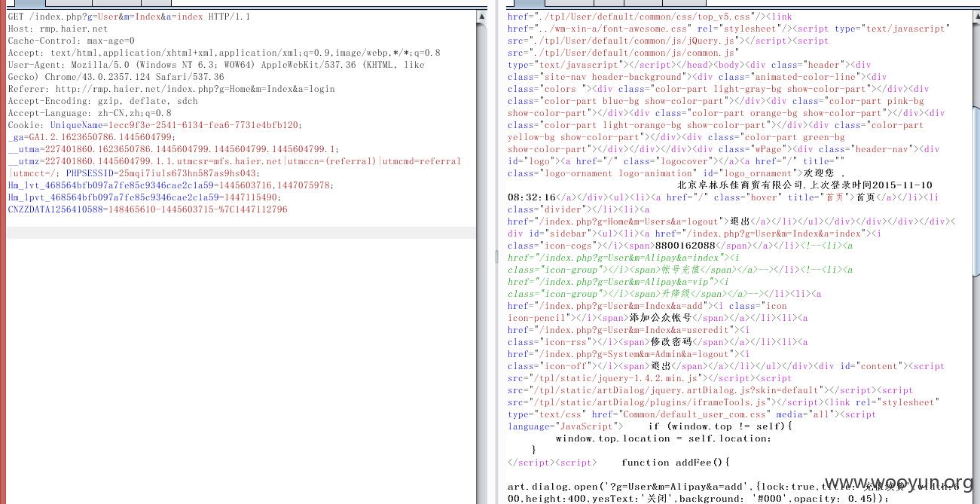Click the 'Host: rmp.haier.net' header line
This screenshot has height=504, width=980.
[58, 29]
